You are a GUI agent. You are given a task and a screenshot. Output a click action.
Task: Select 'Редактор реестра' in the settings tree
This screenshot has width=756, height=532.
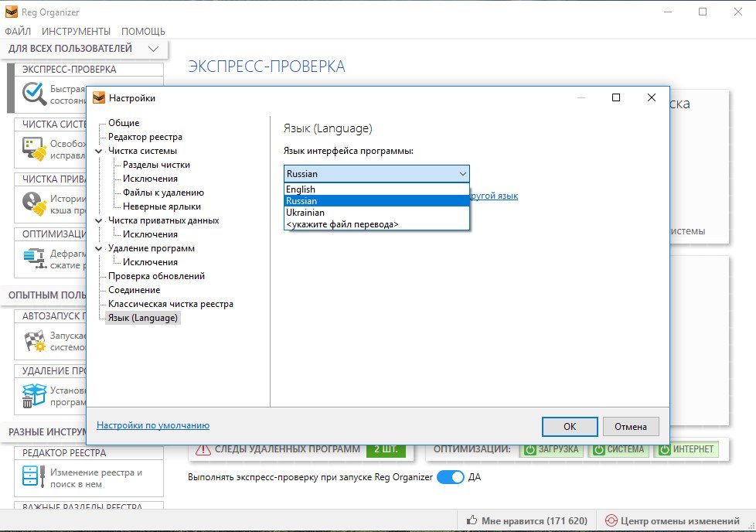[x=145, y=137]
